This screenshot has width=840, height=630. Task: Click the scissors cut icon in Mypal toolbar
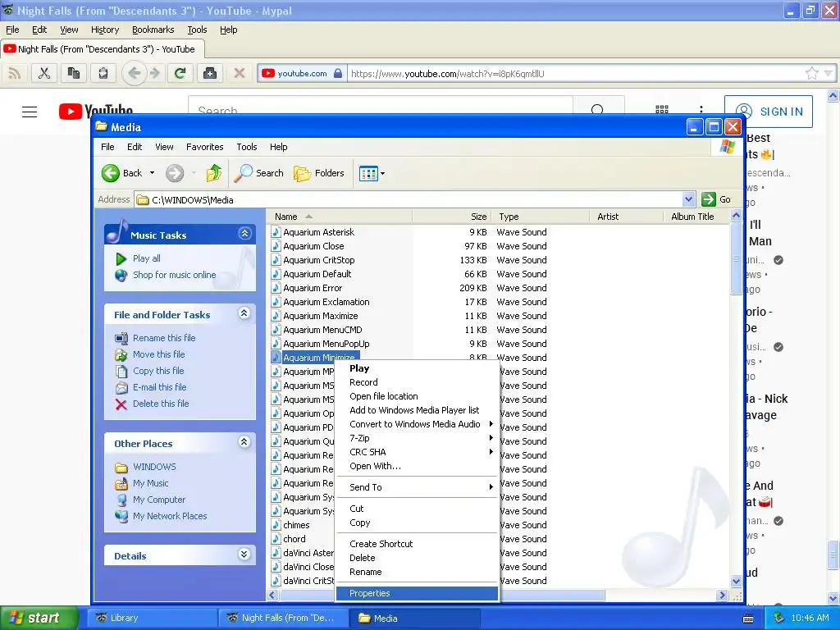tap(44, 73)
